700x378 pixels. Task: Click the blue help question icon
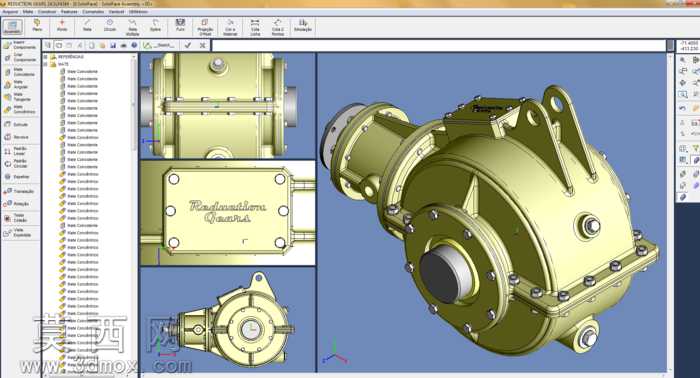(x=134, y=45)
